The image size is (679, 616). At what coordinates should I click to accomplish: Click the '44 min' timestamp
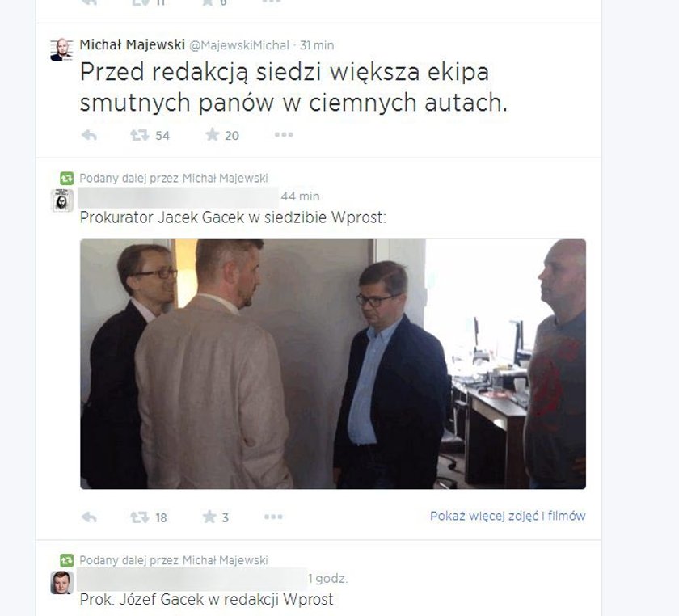click(x=300, y=196)
